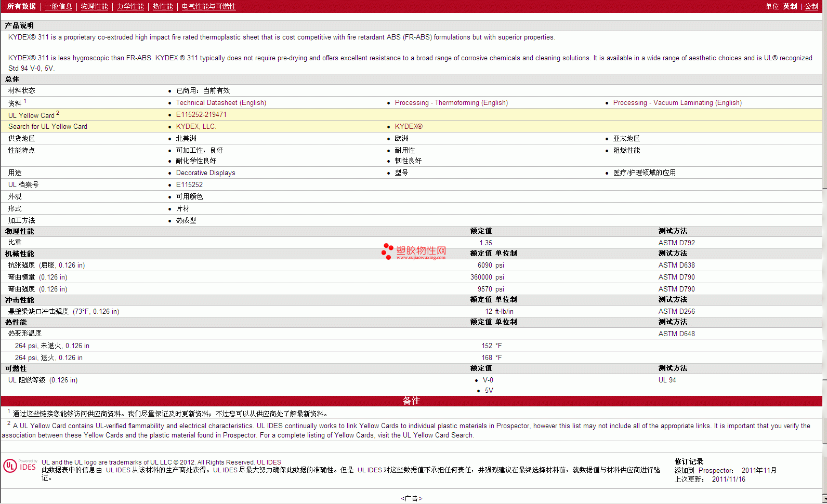Switch to the 物理性能 tab
This screenshot has width=827, height=504.
click(94, 6)
